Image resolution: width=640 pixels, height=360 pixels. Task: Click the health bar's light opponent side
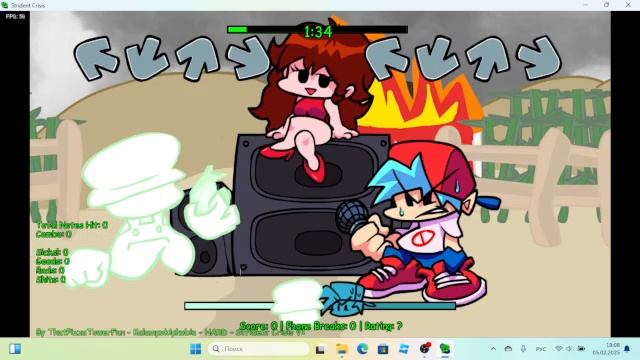(229, 306)
